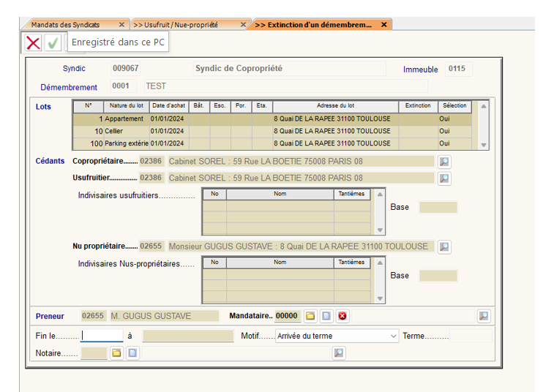
Task: Open the Copropriétaire search lookup icon
Action: click(x=444, y=162)
